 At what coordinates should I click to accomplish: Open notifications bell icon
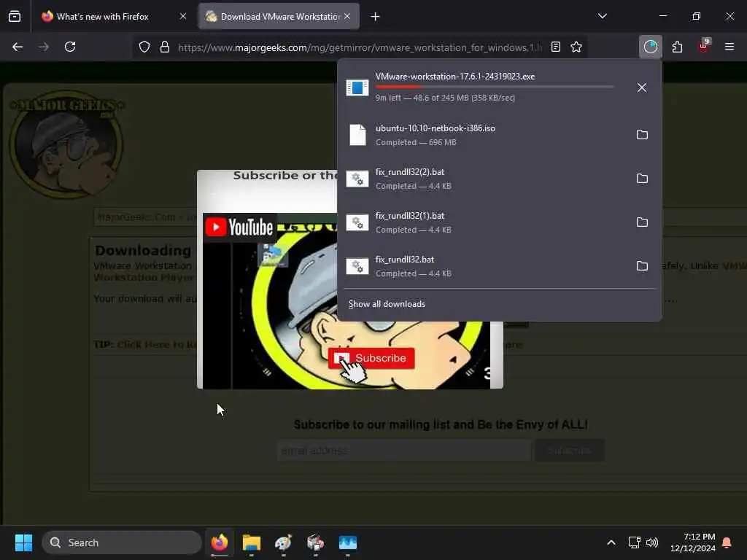tap(727, 542)
